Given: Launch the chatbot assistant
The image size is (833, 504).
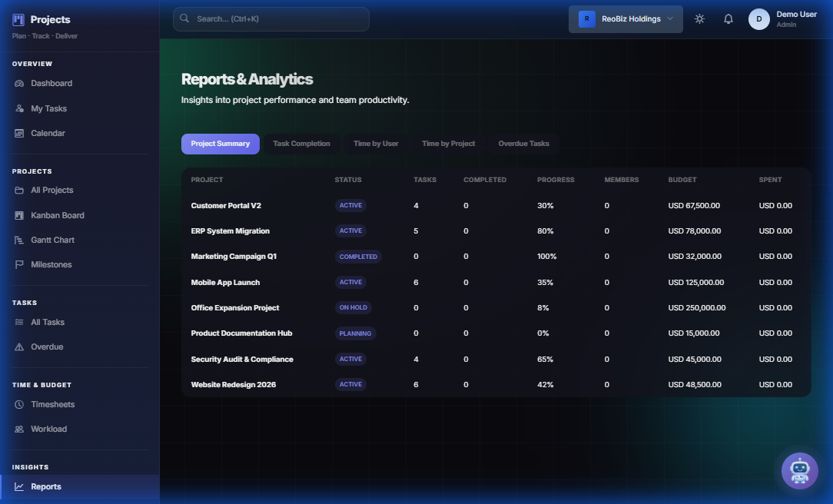Looking at the screenshot, I should (799, 470).
